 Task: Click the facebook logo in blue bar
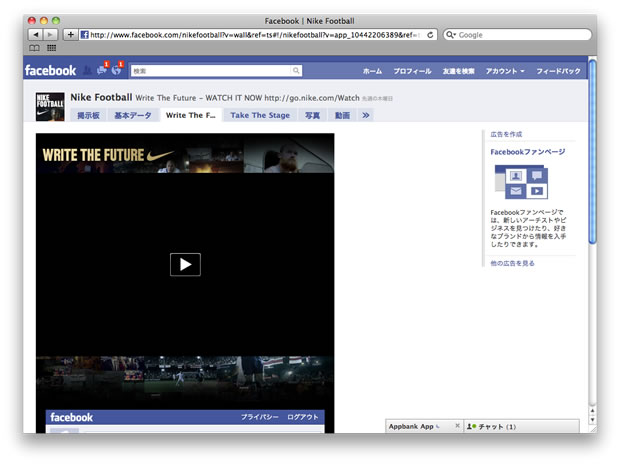50,70
